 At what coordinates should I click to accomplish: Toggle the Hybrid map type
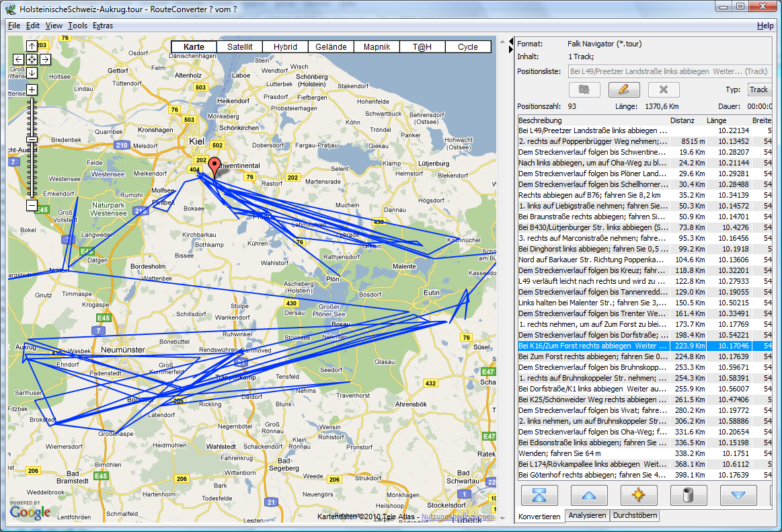coord(285,47)
